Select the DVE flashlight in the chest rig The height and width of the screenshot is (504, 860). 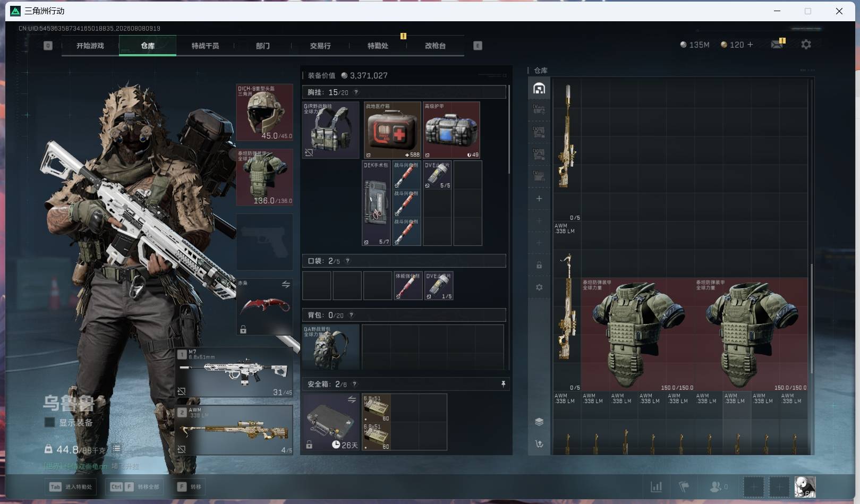pos(438,175)
